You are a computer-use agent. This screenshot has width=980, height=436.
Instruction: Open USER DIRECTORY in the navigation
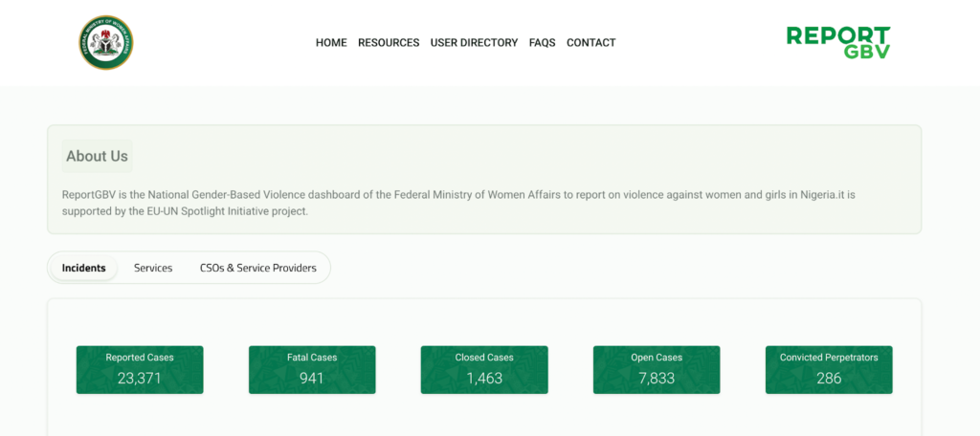pos(475,42)
